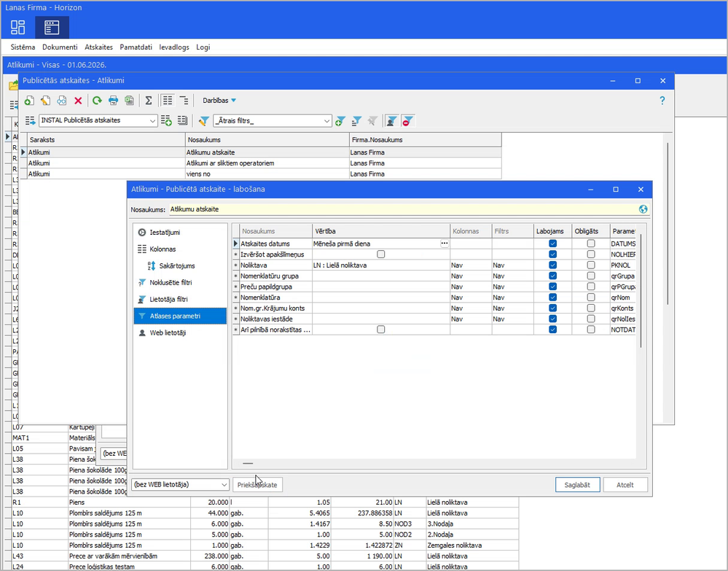Select Iestatījumi in the side panel
The width and height of the screenshot is (728, 571).
[180, 233]
